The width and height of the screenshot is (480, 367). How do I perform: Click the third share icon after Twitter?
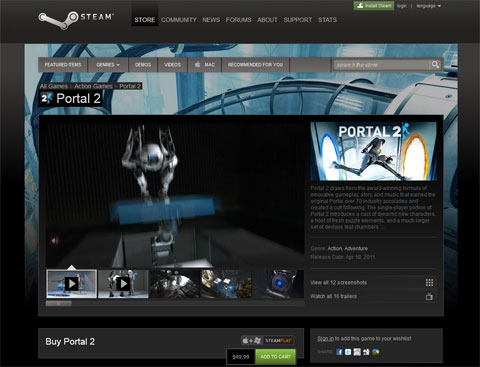click(357, 352)
